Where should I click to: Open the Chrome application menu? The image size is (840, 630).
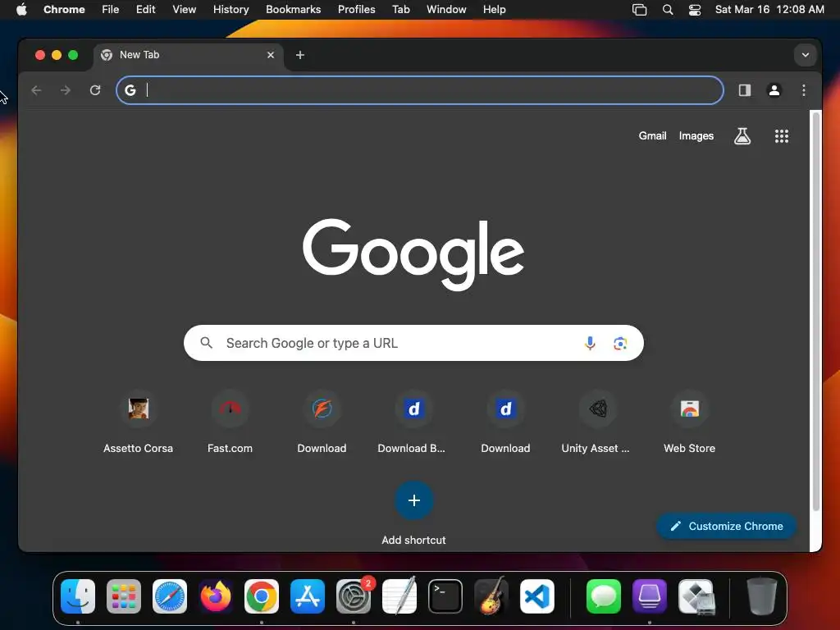point(64,9)
